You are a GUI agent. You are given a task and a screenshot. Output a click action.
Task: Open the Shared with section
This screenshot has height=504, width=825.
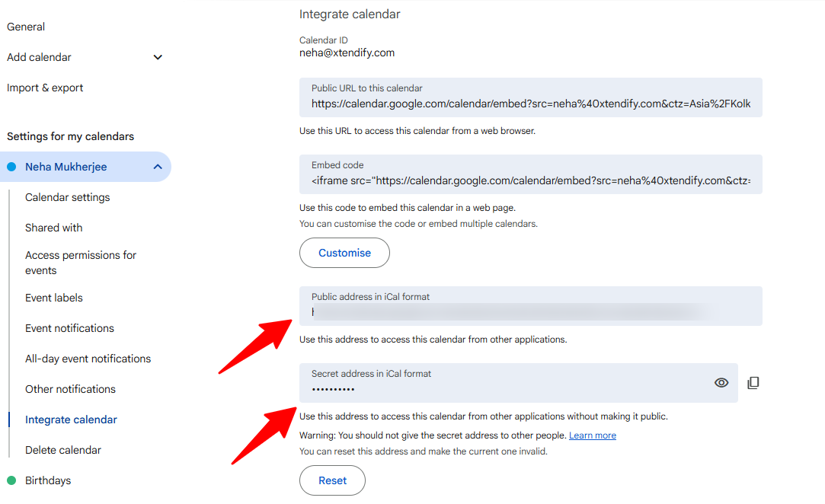click(53, 228)
